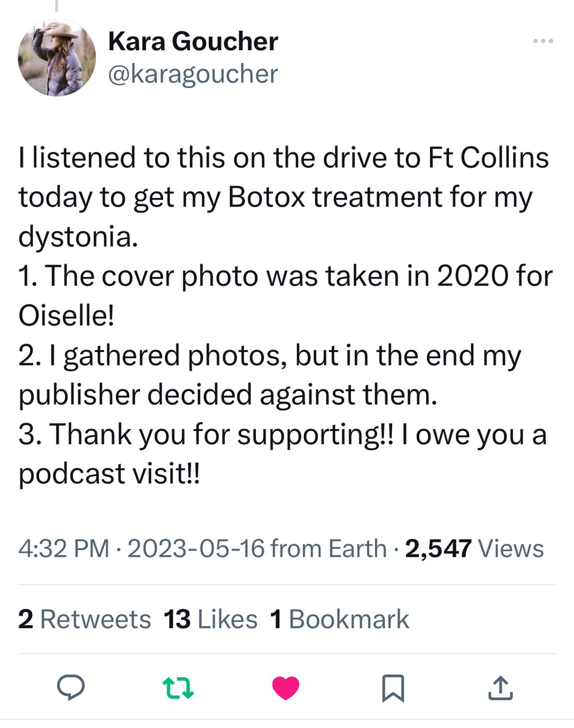
Task: Open the reply speech bubble icon
Action: pyautogui.click(x=71, y=687)
